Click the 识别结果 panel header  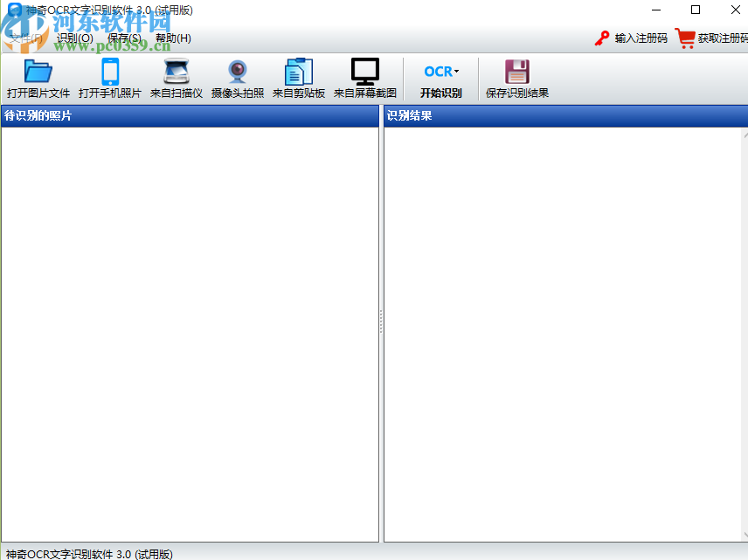[565, 116]
